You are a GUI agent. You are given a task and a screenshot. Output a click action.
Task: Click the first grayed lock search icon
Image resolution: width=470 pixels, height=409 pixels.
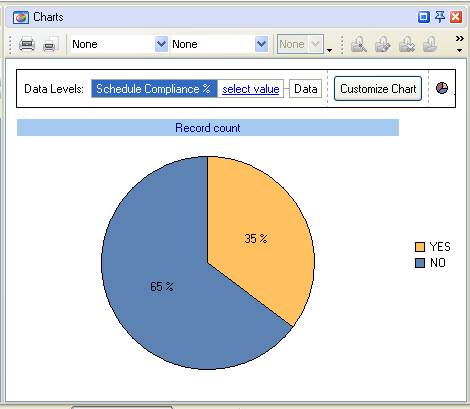point(359,44)
